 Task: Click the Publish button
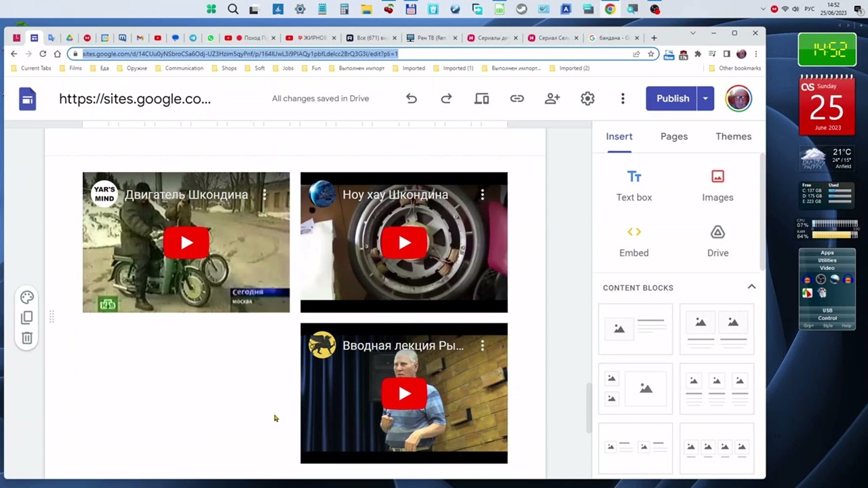tap(672, 98)
